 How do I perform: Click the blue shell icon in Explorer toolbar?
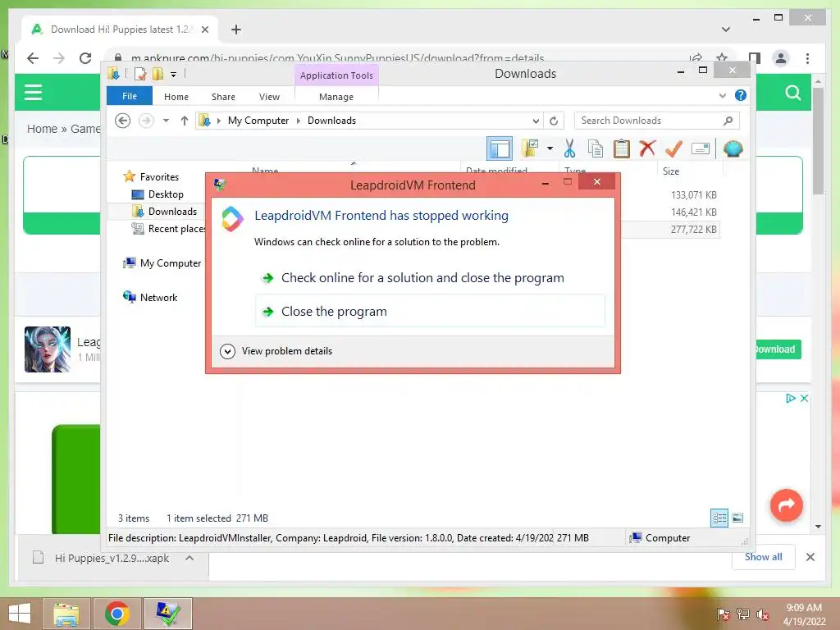[733, 148]
